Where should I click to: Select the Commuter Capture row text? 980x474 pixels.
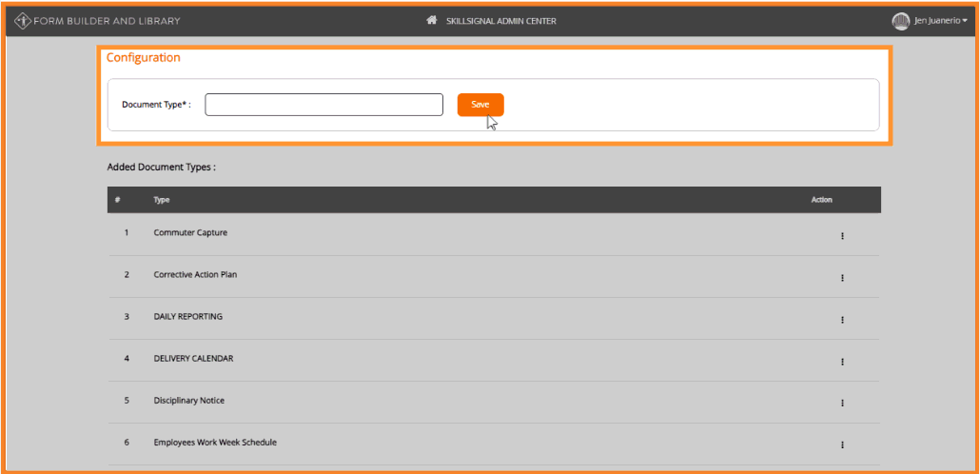[190, 232]
